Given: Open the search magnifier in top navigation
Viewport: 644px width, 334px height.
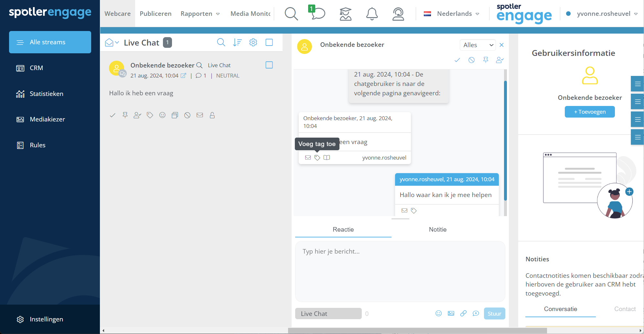Looking at the screenshot, I should click(x=291, y=14).
